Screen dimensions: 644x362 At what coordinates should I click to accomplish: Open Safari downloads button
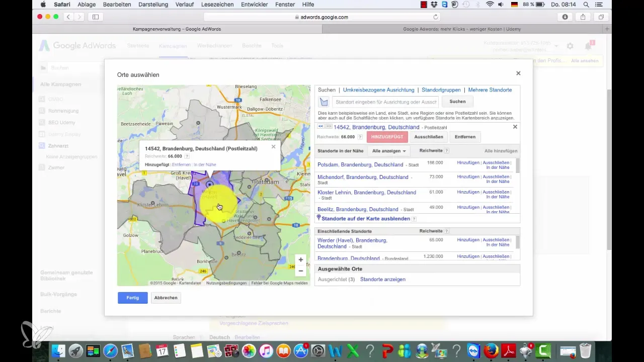(x=565, y=17)
